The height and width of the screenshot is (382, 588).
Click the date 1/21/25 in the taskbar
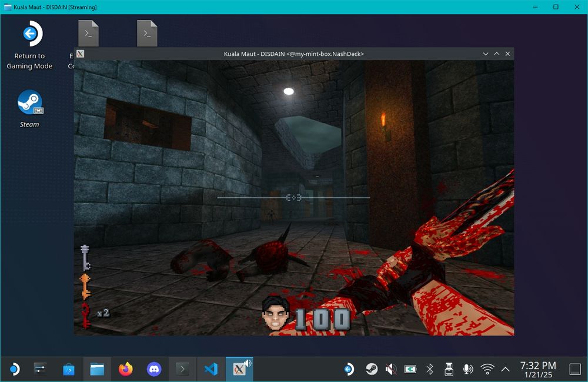pyautogui.click(x=538, y=374)
